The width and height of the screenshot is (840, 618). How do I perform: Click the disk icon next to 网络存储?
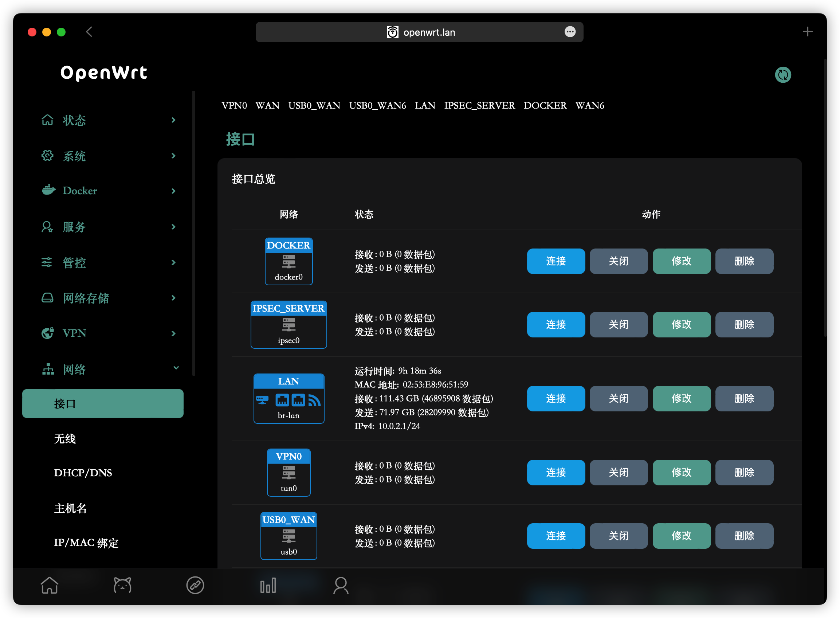click(x=47, y=298)
